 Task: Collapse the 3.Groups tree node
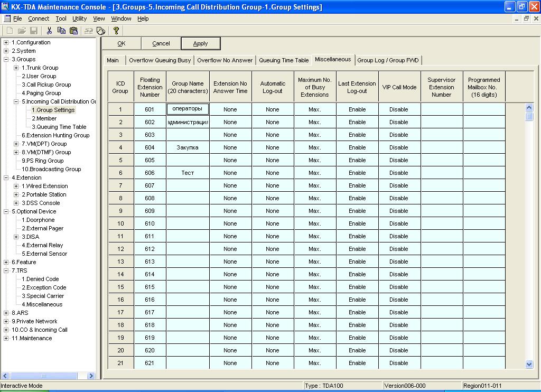point(6,59)
